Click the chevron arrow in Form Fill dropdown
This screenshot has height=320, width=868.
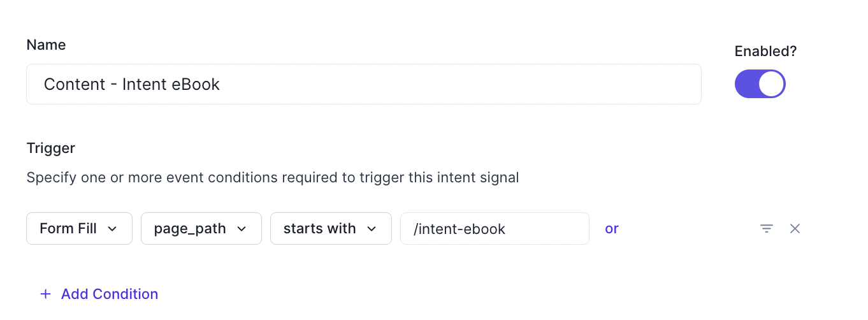point(113,229)
